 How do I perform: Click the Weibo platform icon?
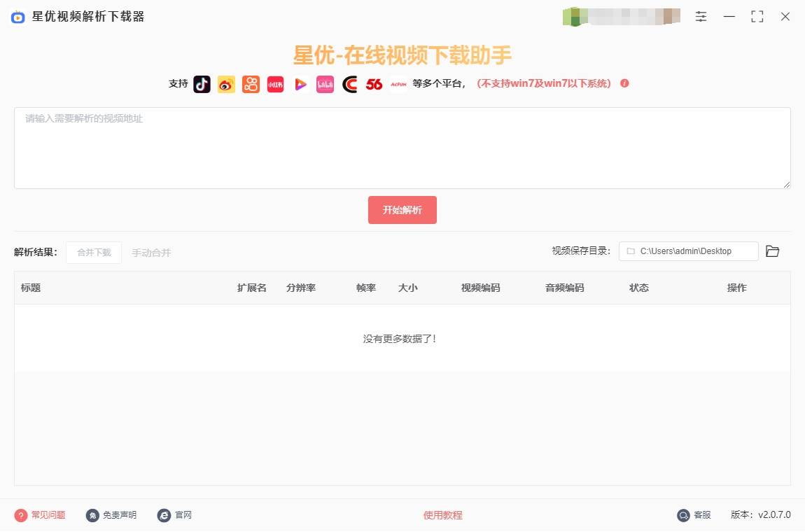(226, 84)
